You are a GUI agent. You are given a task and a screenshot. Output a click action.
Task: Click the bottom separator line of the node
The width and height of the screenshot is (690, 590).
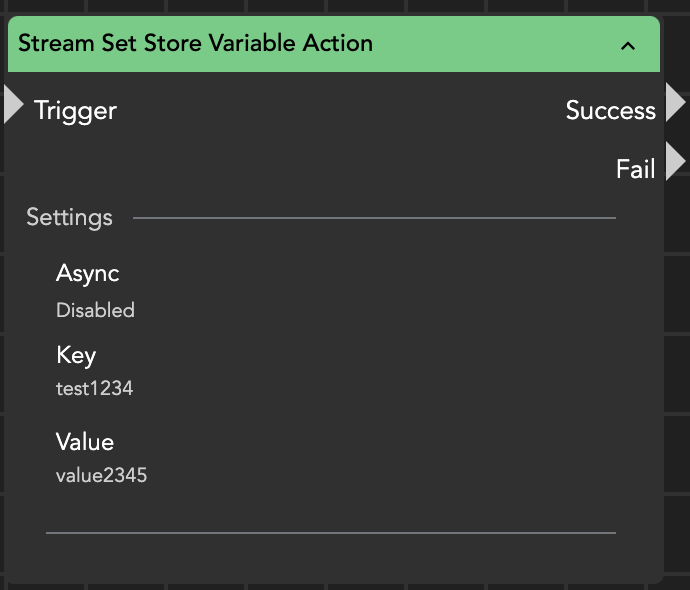330,533
